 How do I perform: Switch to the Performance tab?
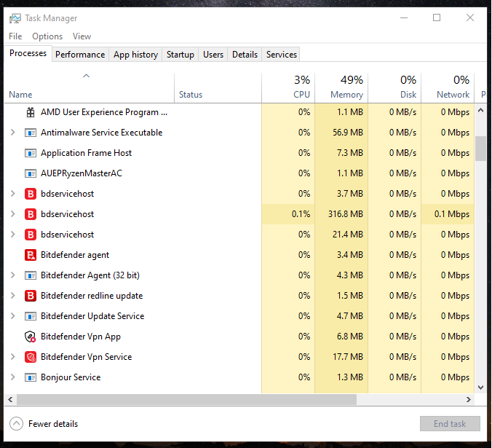pyautogui.click(x=80, y=55)
